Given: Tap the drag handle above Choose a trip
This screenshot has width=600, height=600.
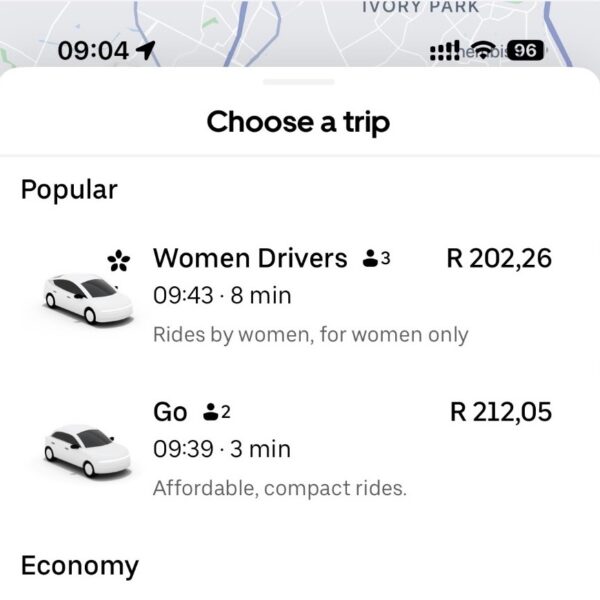Looking at the screenshot, I should point(299,82).
